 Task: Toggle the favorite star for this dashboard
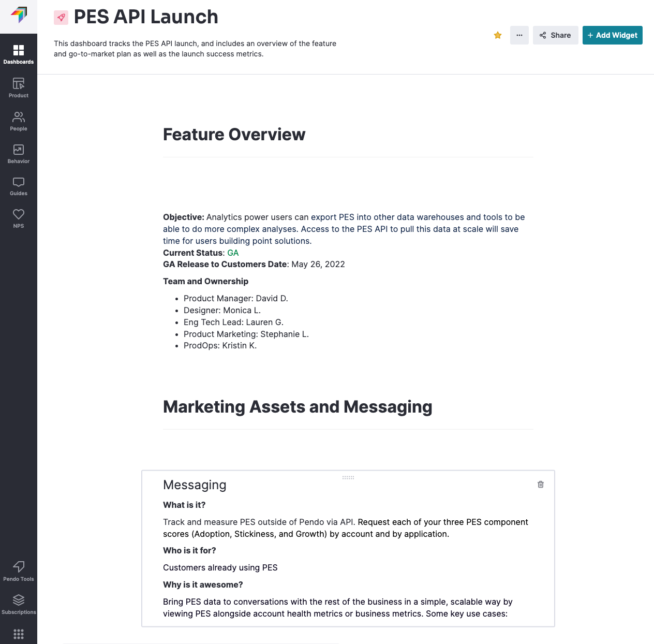click(498, 35)
